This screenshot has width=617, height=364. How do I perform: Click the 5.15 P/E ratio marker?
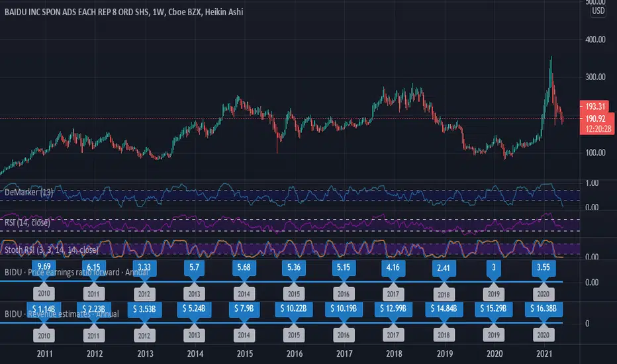coord(343,267)
